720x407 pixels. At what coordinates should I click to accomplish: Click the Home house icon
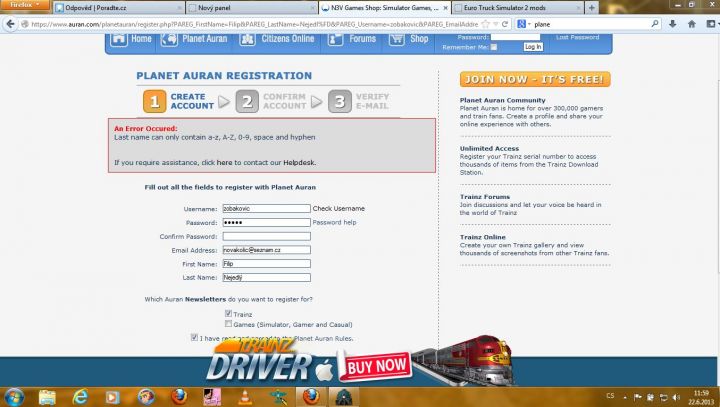point(119,40)
